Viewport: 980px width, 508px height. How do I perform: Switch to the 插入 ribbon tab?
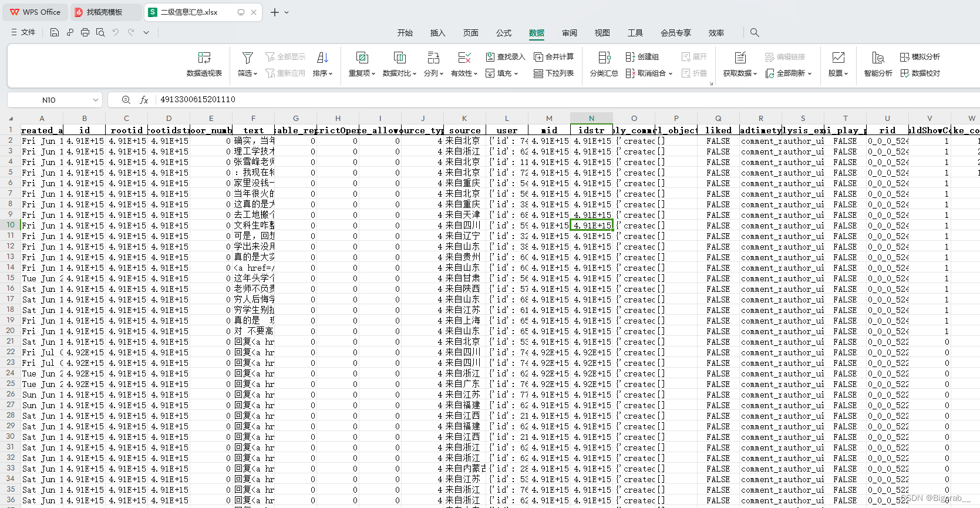pos(438,33)
